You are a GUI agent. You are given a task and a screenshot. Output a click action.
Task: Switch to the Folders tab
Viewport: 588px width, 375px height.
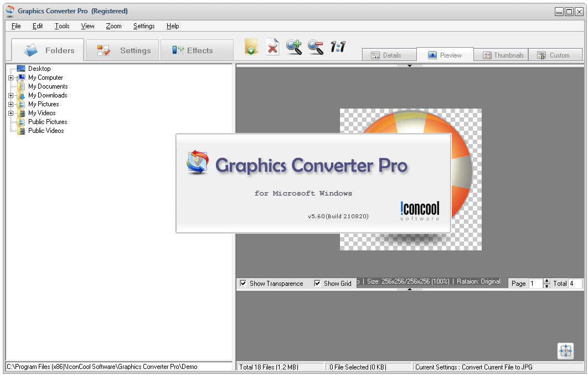click(48, 50)
